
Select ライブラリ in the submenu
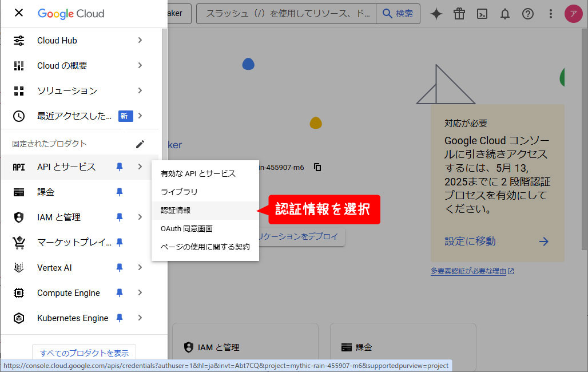tap(205, 192)
